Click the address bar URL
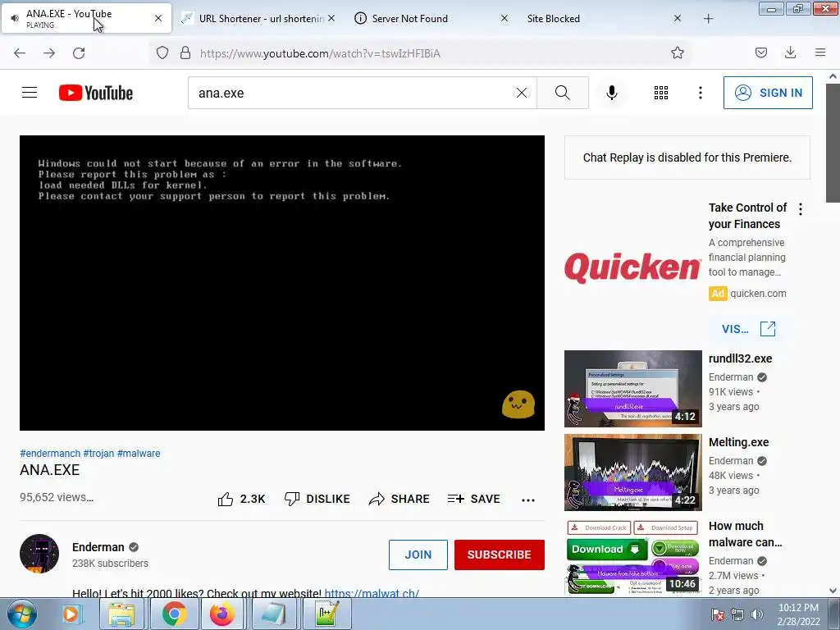 [320, 53]
